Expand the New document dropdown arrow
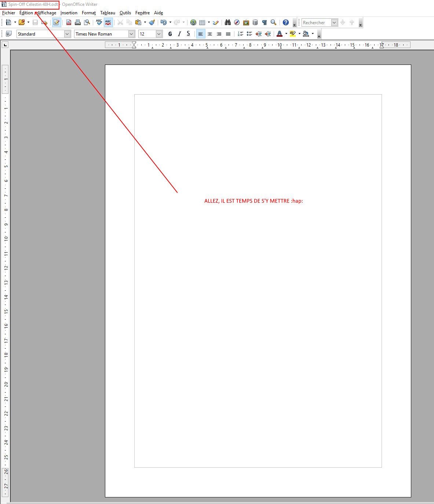The width and height of the screenshot is (434, 504). 15,22
